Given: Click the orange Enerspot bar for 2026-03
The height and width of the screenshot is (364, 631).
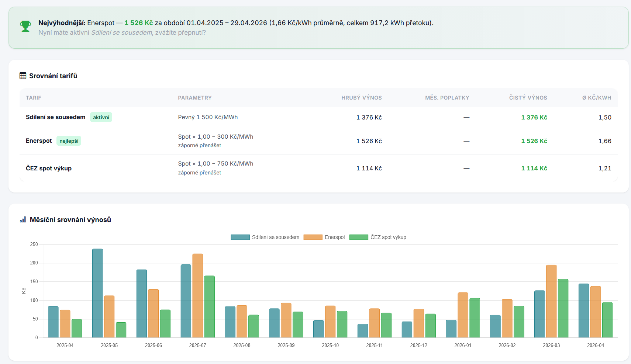Looking at the screenshot, I should 551,301.
